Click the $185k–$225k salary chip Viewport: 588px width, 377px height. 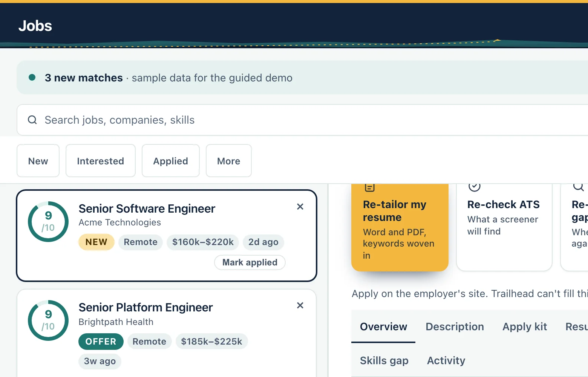pos(211,341)
